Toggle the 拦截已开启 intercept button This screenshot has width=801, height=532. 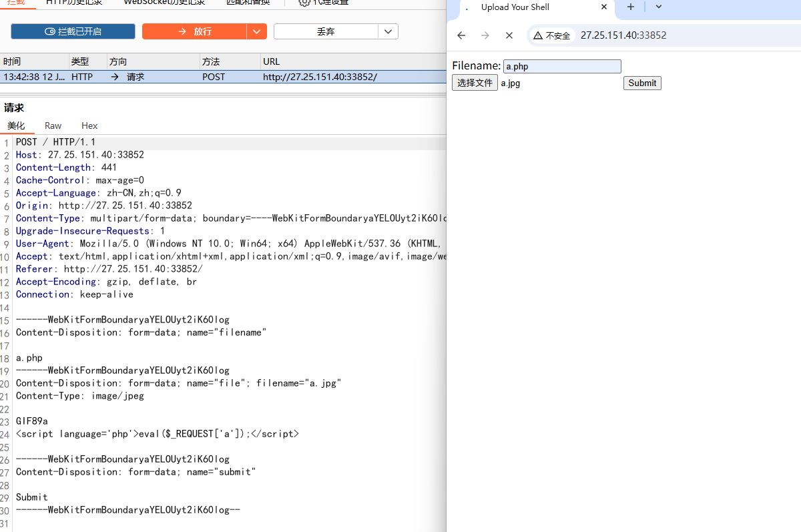pyautogui.click(x=73, y=31)
